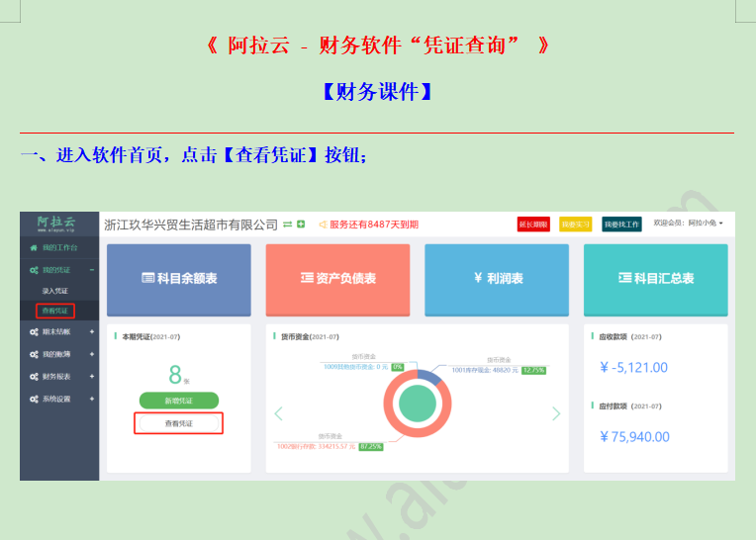
Task: Click the blue 【财务课件】 document subtitle
Action: point(378,92)
